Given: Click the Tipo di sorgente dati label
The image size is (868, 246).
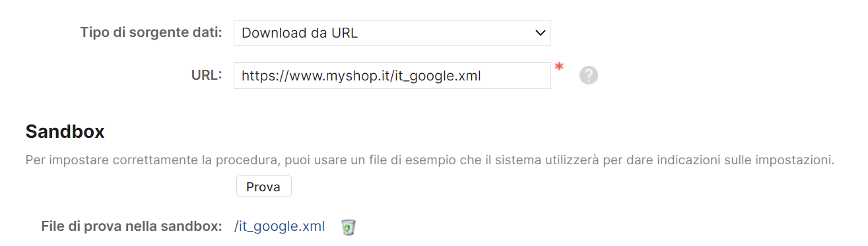Looking at the screenshot, I should click(151, 32).
